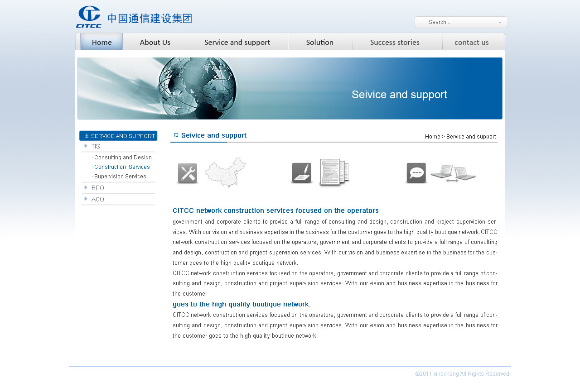Expand the BPO section arrow
The image size is (580, 392).
(85, 187)
